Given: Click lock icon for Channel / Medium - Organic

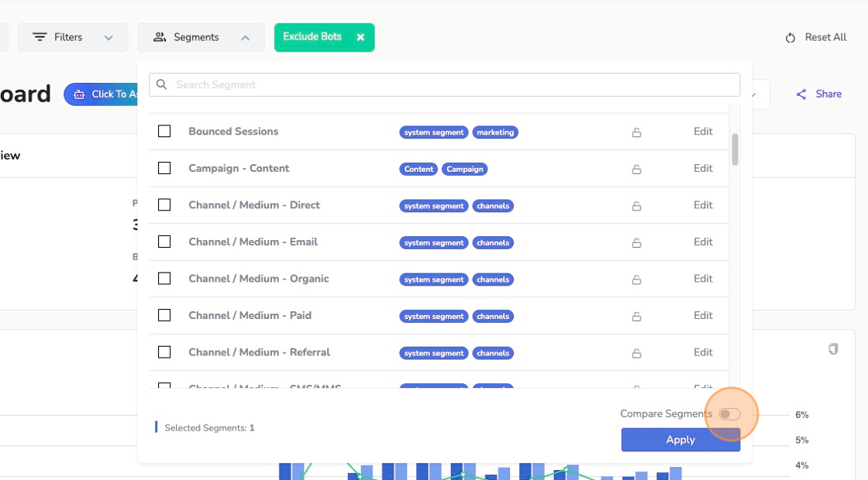Looking at the screenshot, I should (636, 279).
